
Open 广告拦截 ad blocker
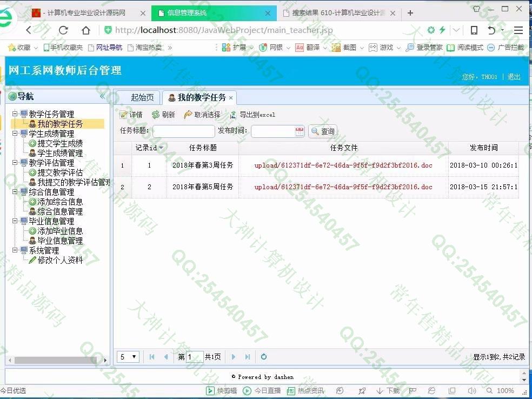click(x=506, y=48)
